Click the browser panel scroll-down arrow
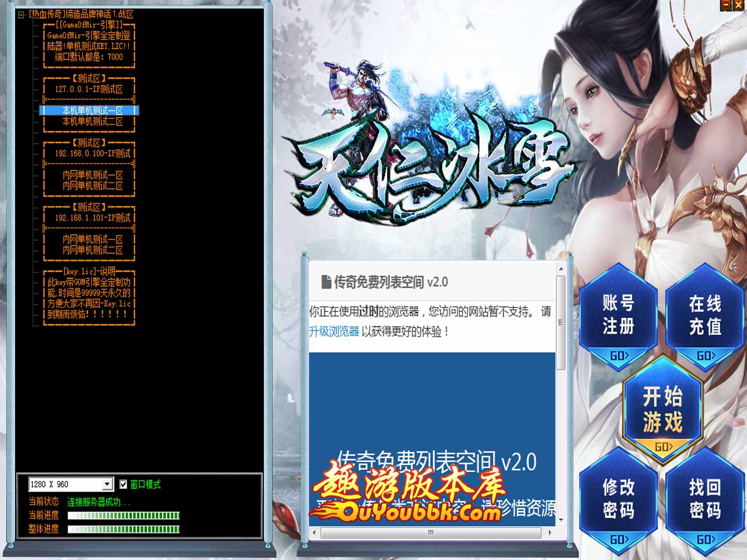This screenshot has width=747, height=560. click(561, 519)
